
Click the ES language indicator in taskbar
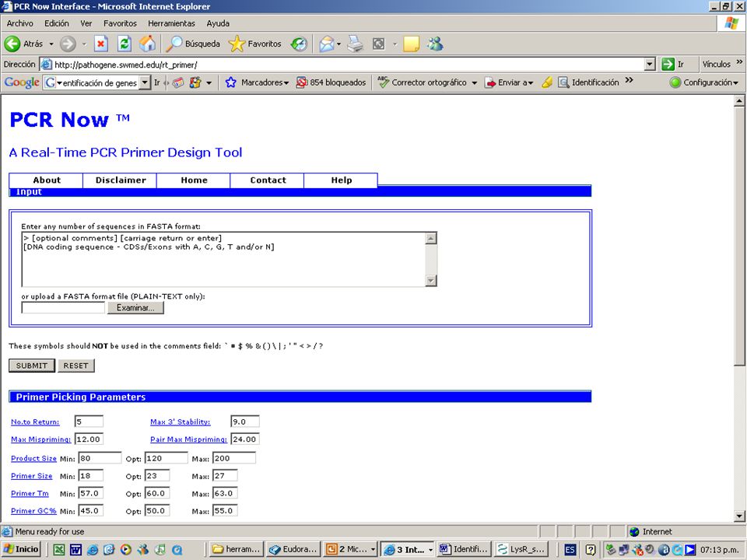tap(570, 550)
